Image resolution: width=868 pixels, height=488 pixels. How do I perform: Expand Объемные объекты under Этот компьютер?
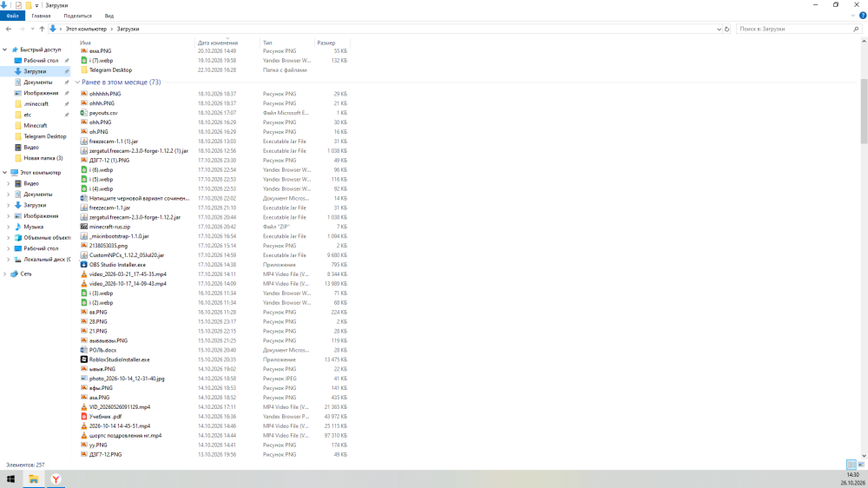point(9,238)
